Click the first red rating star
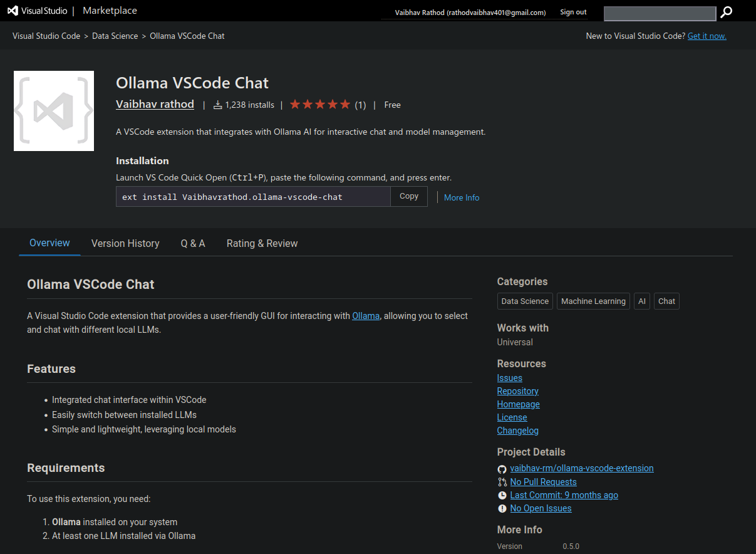The image size is (756, 554). [295, 104]
